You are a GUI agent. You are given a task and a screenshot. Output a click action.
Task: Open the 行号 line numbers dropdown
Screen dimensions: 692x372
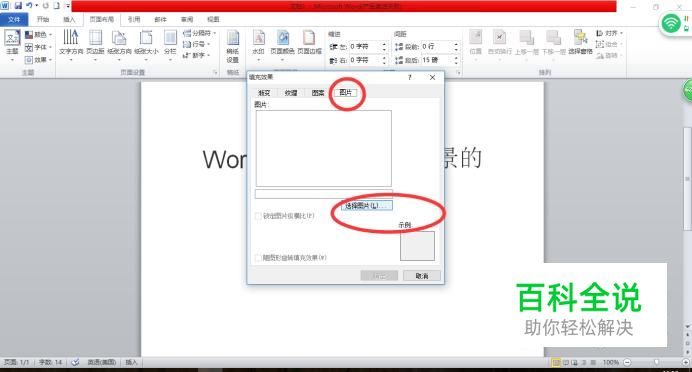[196, 44]
